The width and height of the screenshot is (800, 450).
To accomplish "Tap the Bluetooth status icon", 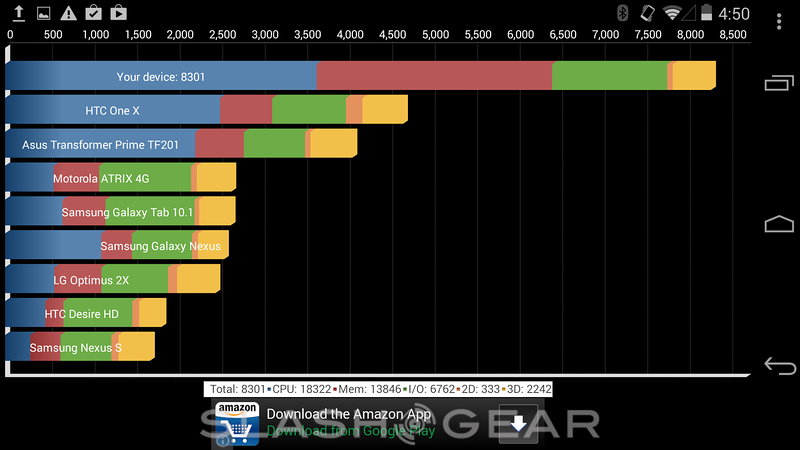I will [x=621, y=13].
